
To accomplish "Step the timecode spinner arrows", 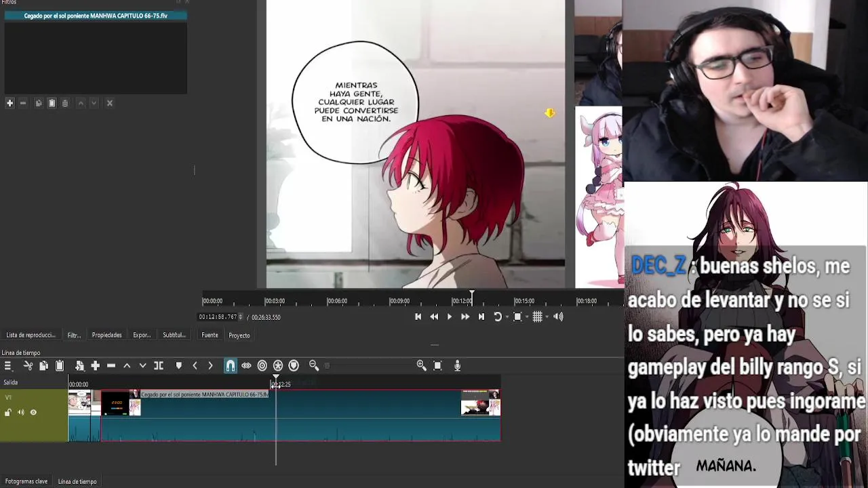I will 240,317.
